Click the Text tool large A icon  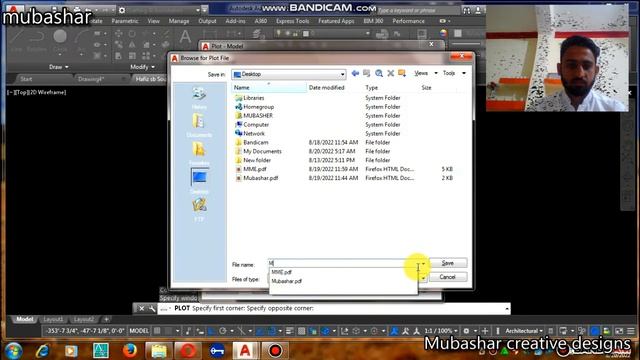(x=185, y=38)
